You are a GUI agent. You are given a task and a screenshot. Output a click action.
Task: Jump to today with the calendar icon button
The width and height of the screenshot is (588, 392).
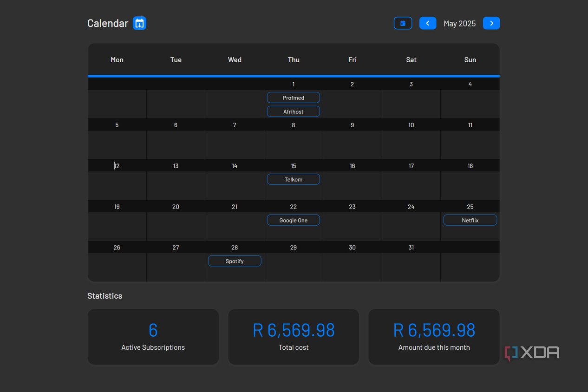[403, 23]
